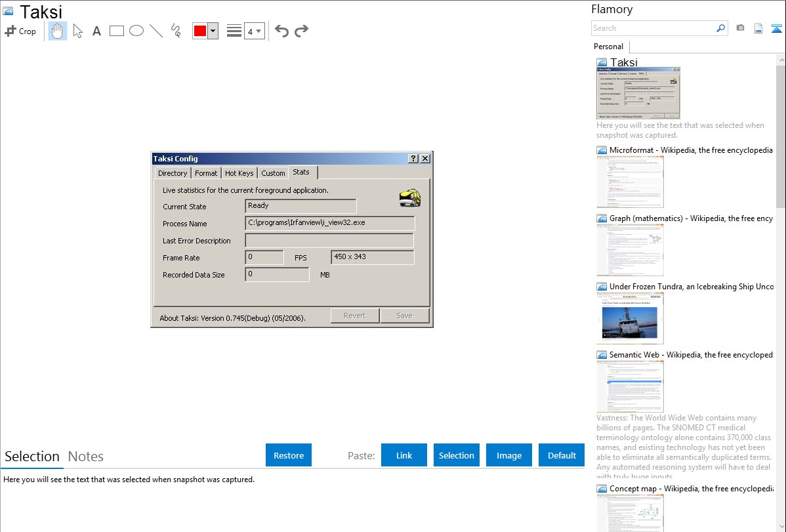Click the magnifier search icon
Viewport: 786px width, 532px height.
[x=721, y=28]
